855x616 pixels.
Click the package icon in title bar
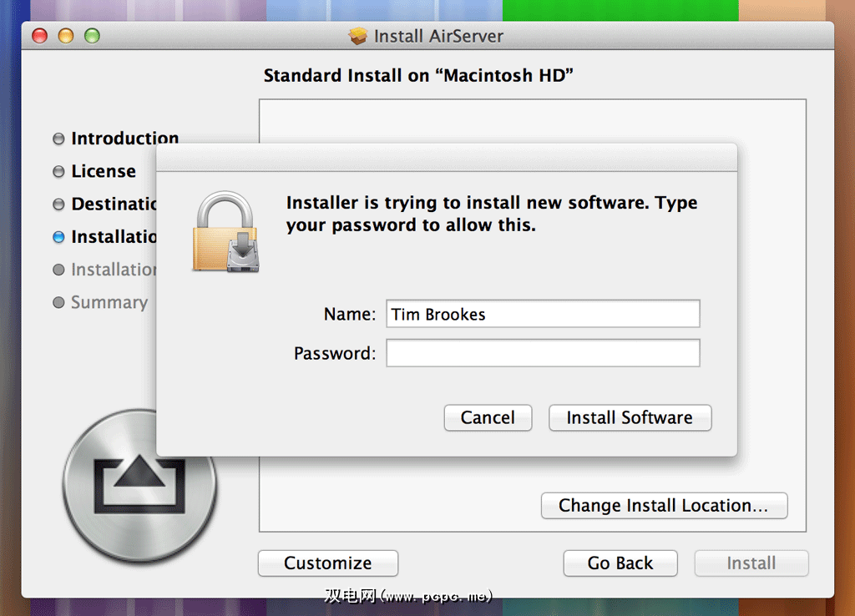(358, 37)
